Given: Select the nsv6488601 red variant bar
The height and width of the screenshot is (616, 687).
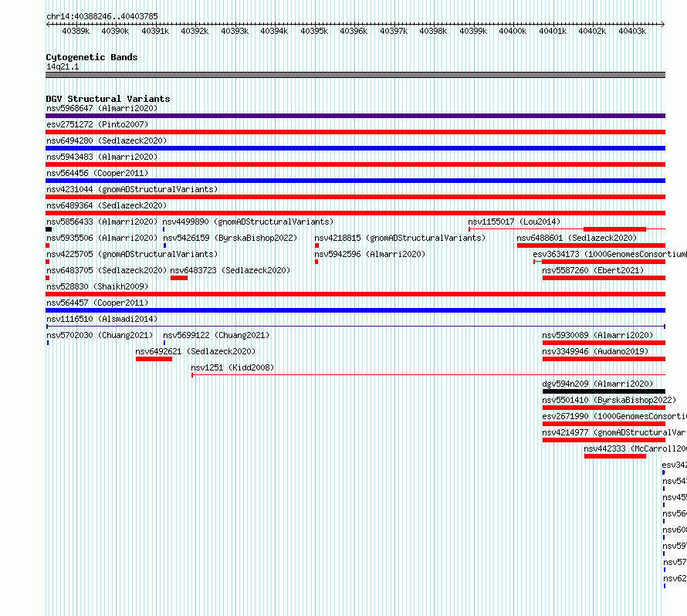Looking at the screenshot, I should click(591, 245).
